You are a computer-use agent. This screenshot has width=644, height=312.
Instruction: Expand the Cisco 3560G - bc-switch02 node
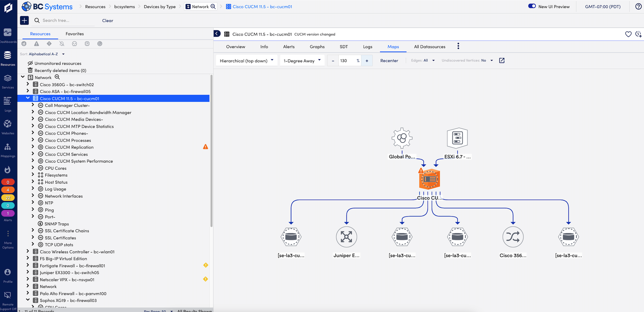pyautogui.click(x=28, y=84)
